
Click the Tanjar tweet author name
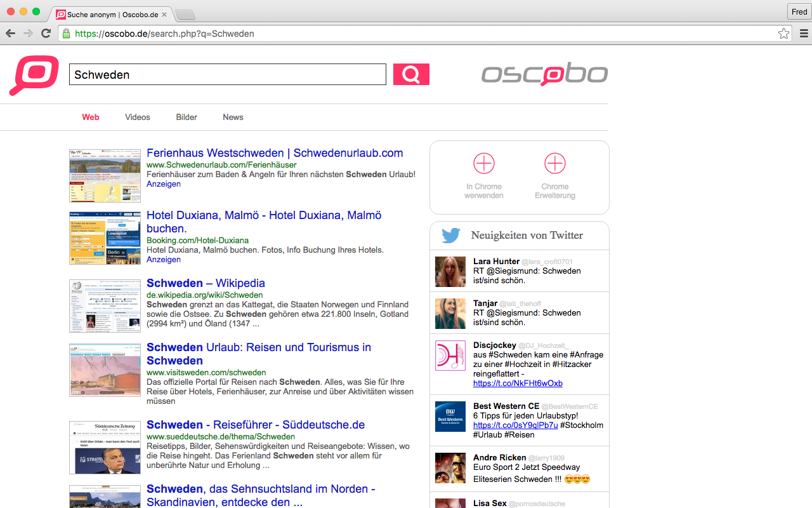[485, 304]
